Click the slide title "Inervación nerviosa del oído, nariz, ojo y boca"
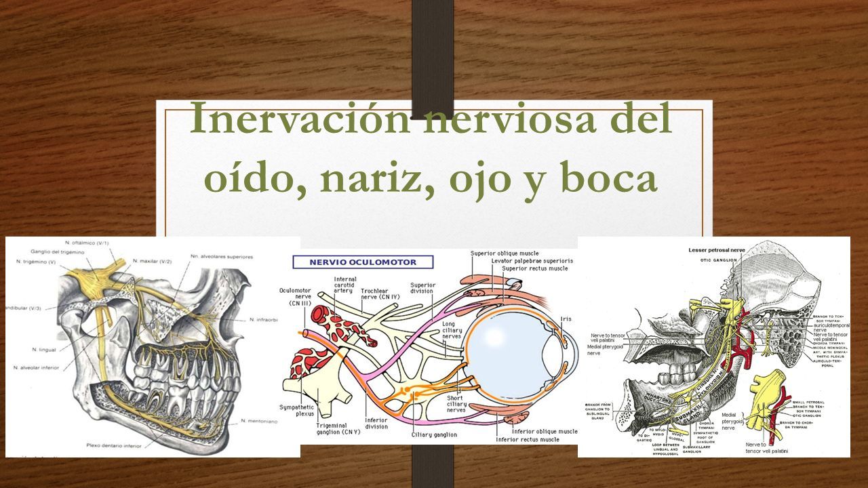Image resolution: width=868 pixels, height=488 pixels. (x=431, y=148)
